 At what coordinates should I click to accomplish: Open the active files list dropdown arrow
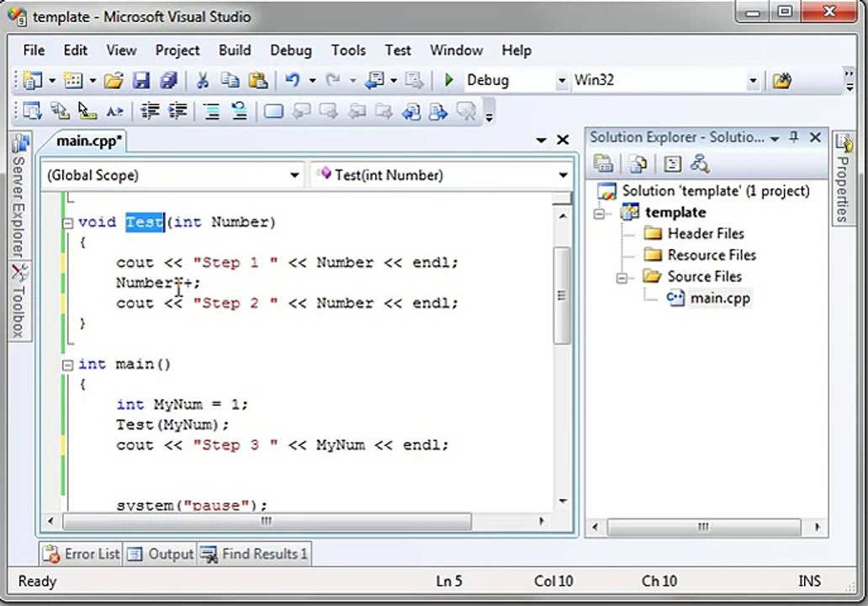point(542,141)
